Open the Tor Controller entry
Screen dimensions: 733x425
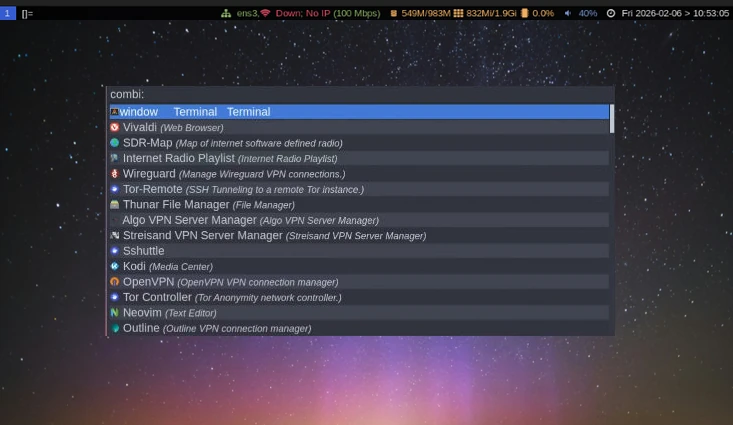click(x=359, y=297)
